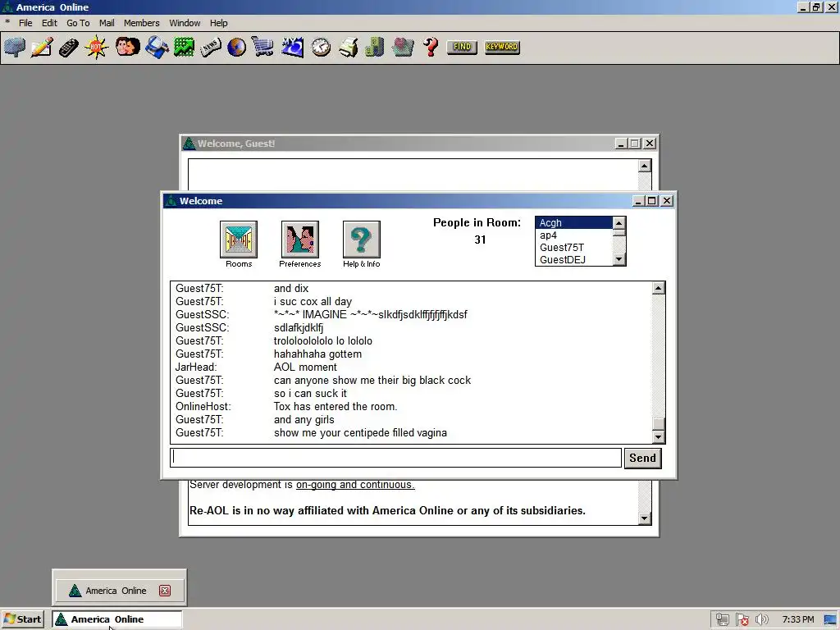Open the Edit menu

49,23
